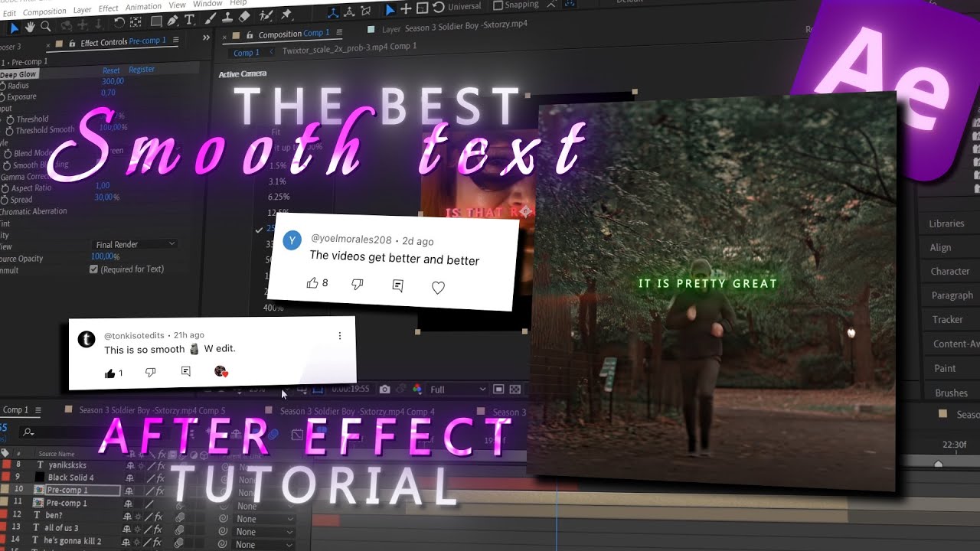Viewport: 980px width, 551px height.
Task: Open the parent None dropdown for all of us 3
Action: click(x=263, y=532)
